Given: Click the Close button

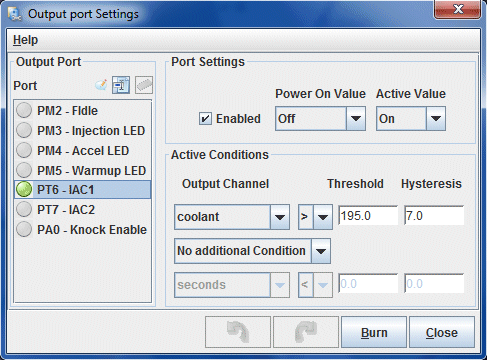Looking at the screenshot, I should 442,332.
